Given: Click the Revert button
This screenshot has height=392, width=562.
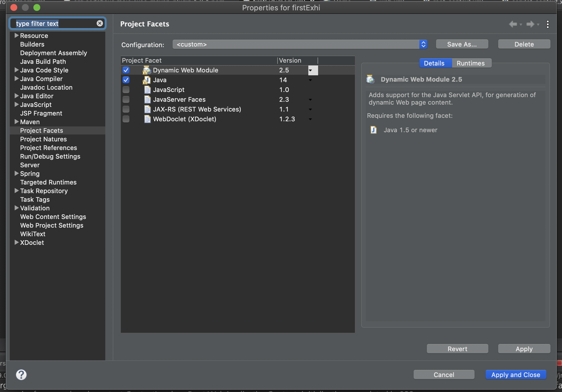Looking at the screenshot, I should 457,349.
